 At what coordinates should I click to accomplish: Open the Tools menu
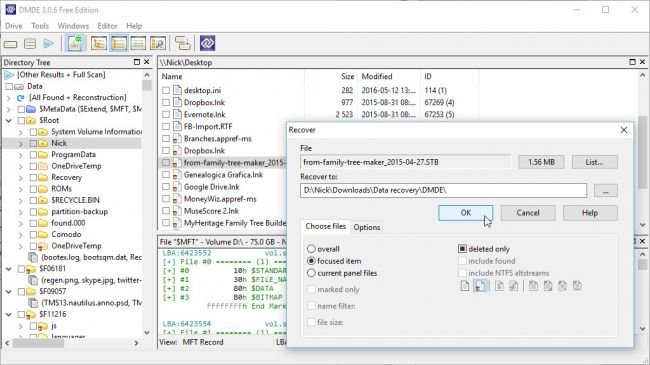(x=40, y=26)
